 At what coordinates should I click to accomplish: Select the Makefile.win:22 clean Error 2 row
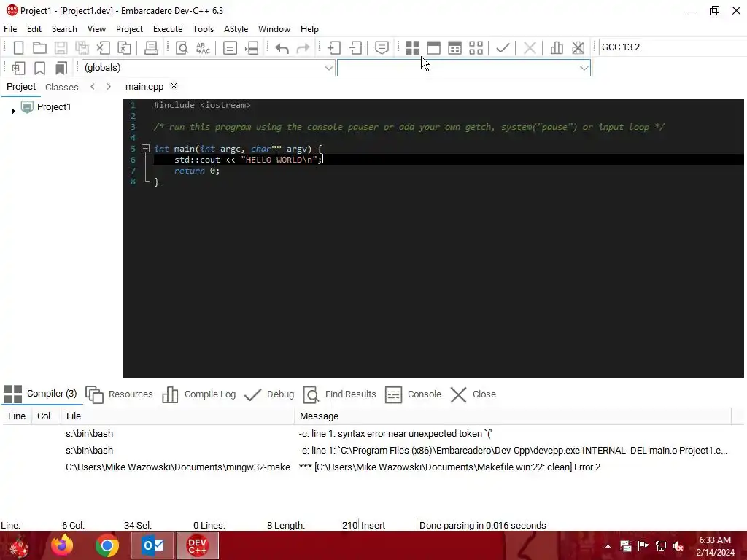coord(372,467)
